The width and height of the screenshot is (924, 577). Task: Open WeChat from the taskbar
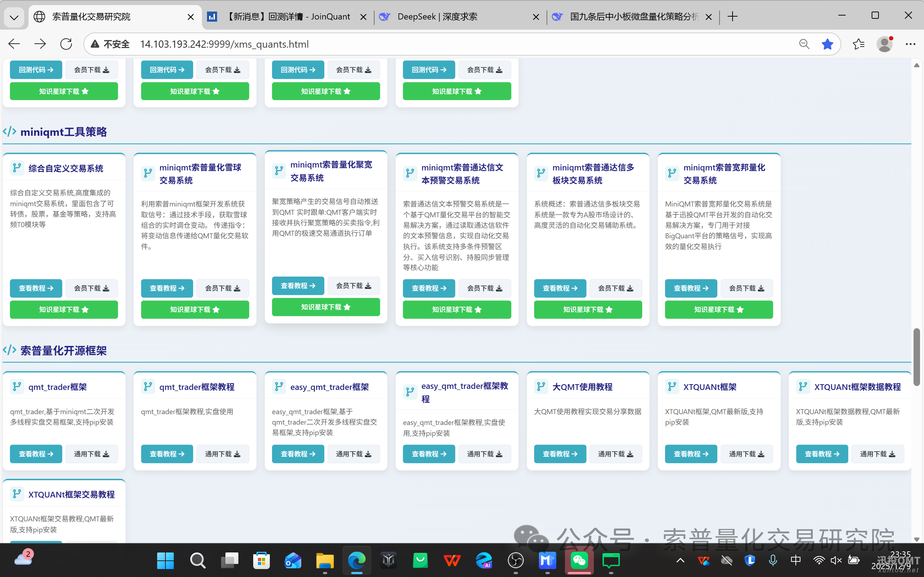point(579,561)
